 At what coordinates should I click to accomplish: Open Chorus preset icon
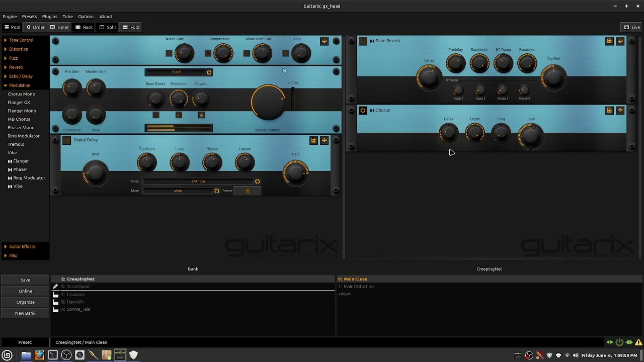coord(609,110)
